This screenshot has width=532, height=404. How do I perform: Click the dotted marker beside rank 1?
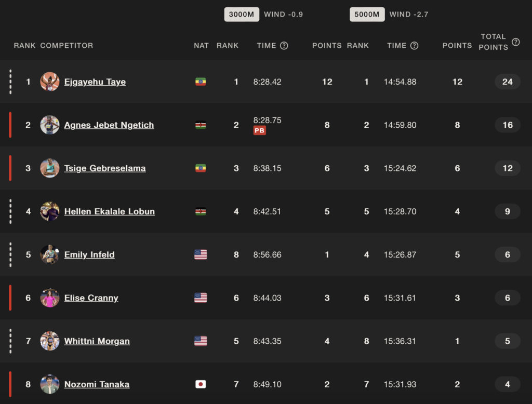10,82
